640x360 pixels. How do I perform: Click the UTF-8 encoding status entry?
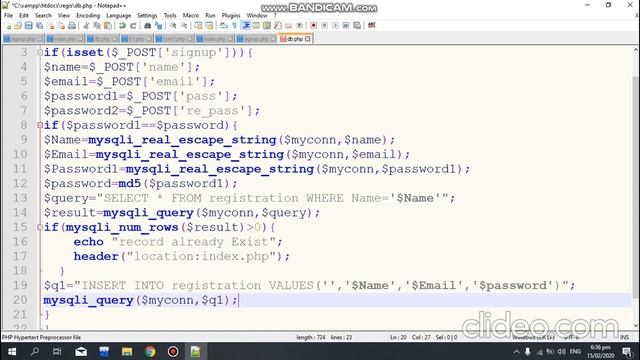click(x=571, y=337)
